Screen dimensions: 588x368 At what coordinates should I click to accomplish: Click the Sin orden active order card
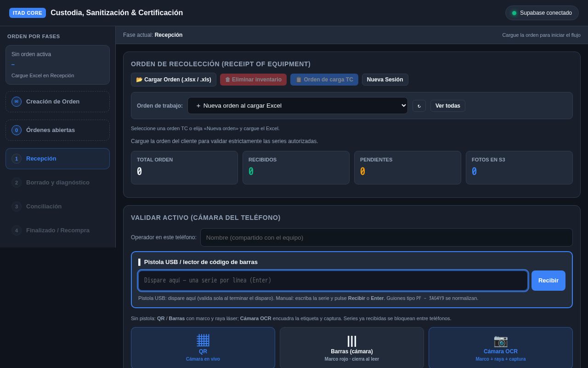coord(58,65)
